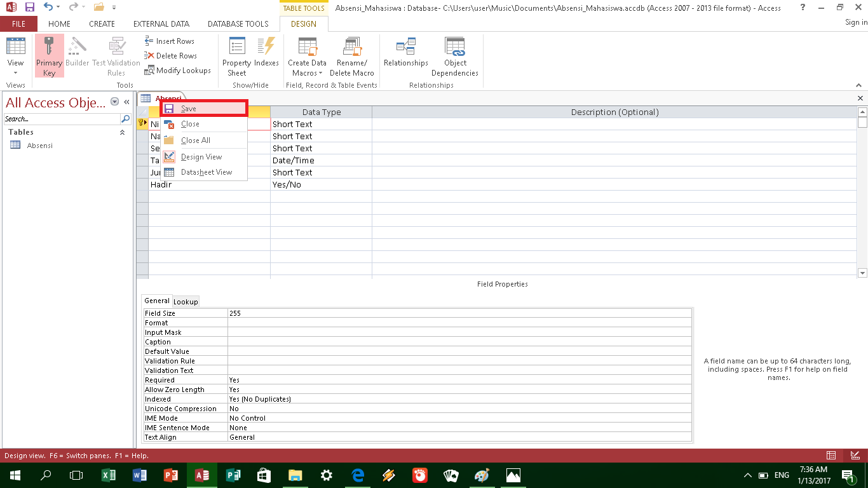
Task: Open File Explorer from taskbar
Action: 295,475
